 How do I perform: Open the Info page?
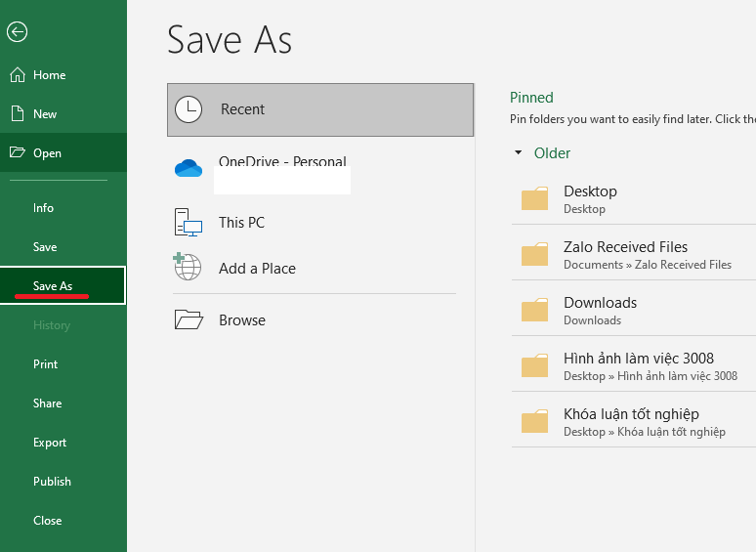coord(63,208)
